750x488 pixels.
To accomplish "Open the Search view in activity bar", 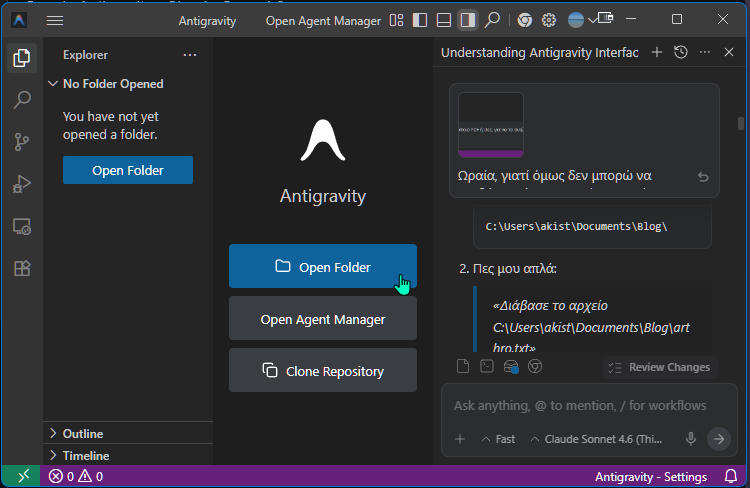I will click(x=21, y=100).
